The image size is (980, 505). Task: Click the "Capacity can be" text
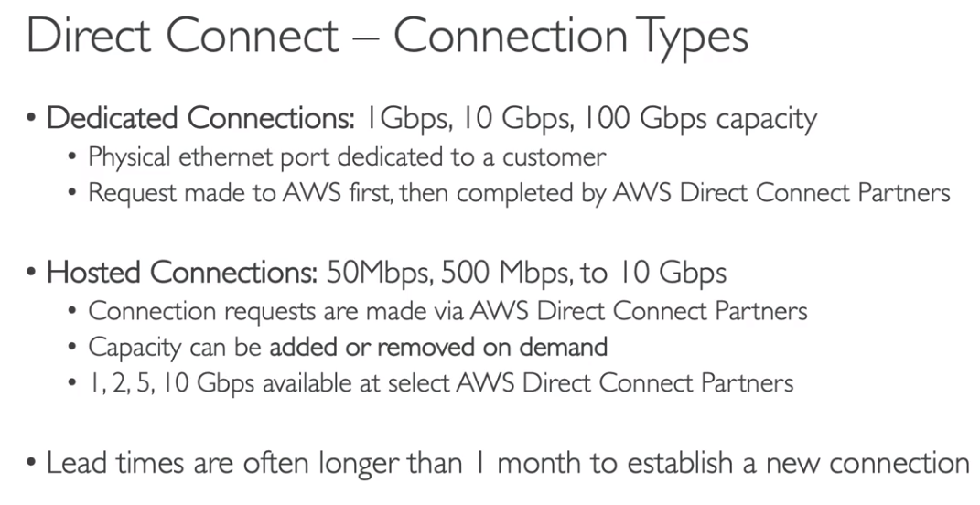pos(174,347)
